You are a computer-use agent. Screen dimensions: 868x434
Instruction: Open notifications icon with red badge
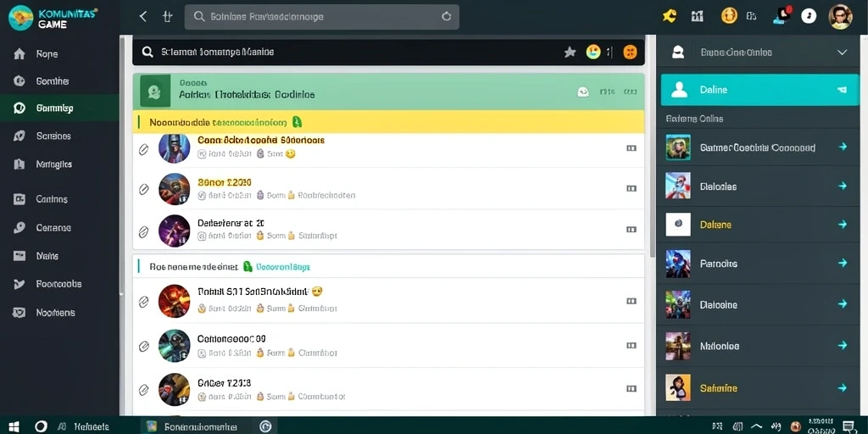pyautogui.click(x=783, y=15)
